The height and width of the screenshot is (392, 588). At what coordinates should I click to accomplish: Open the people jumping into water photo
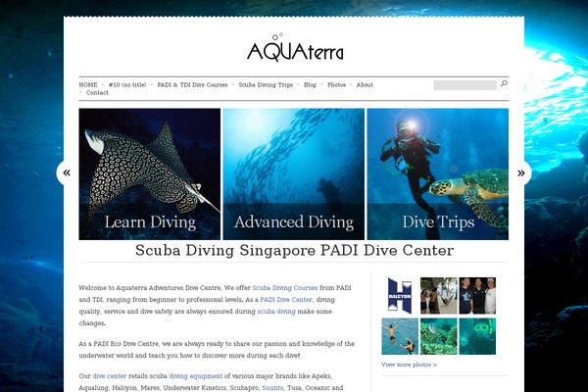coord(400,336)
